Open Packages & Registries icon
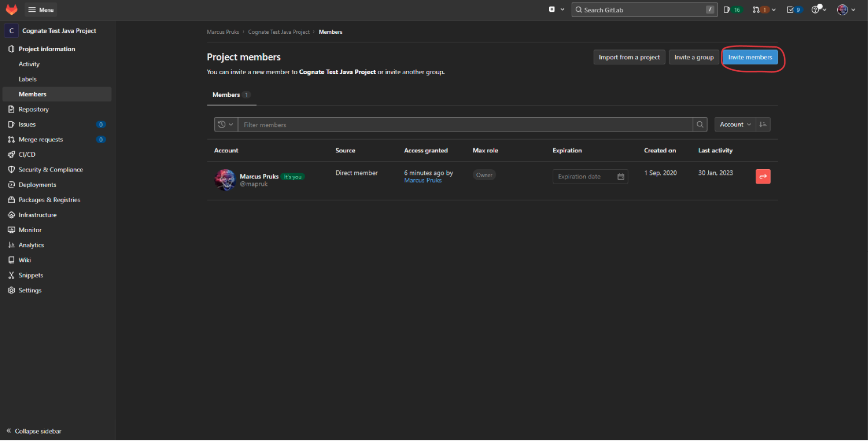The width and height of the screenshot is (868, 441). pos(11,200)
